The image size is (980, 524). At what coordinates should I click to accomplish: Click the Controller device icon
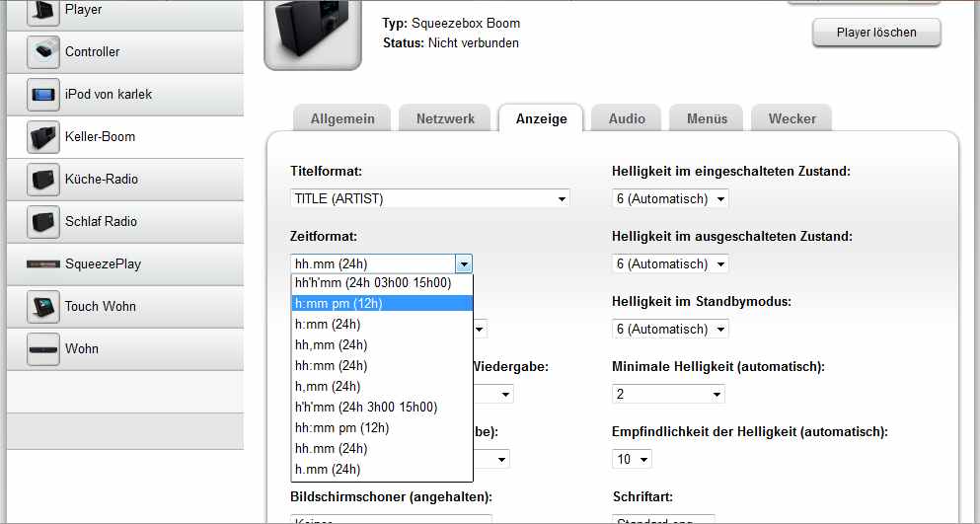tap(43, 51)
